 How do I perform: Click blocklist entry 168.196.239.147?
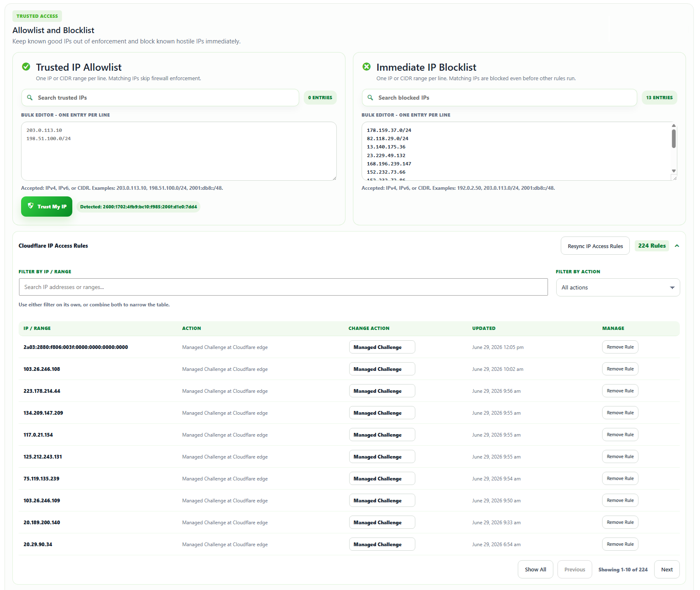click(389, 164)
